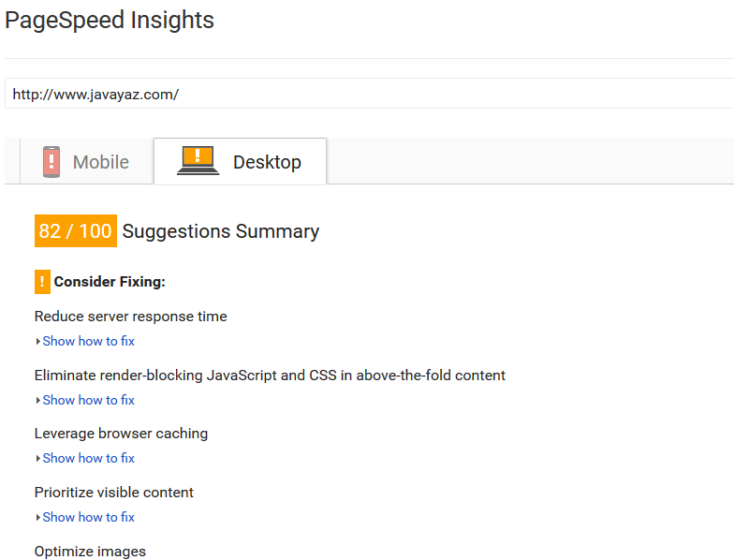Click the orange 82 / 100 score badge

pos(75,231)
